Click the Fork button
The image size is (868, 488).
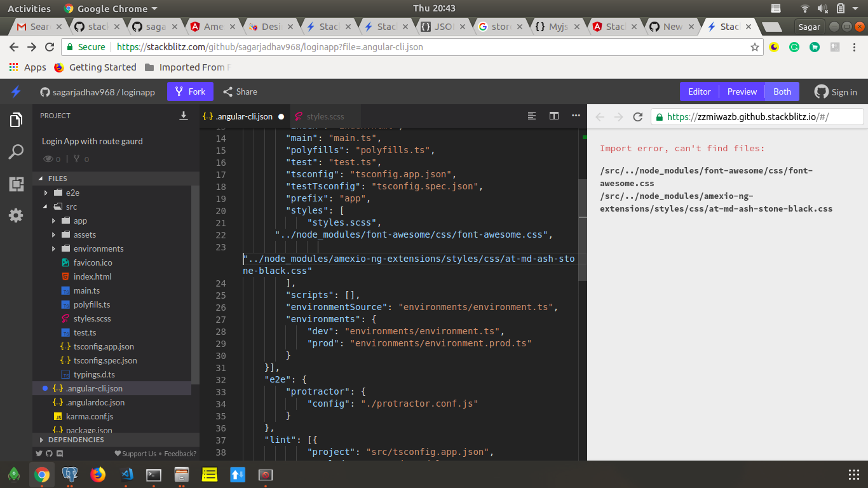click(189, 91)
